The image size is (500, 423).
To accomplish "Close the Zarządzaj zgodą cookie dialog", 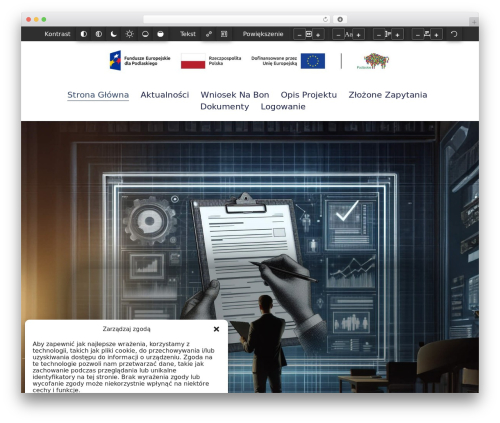I will click(216, 329).
